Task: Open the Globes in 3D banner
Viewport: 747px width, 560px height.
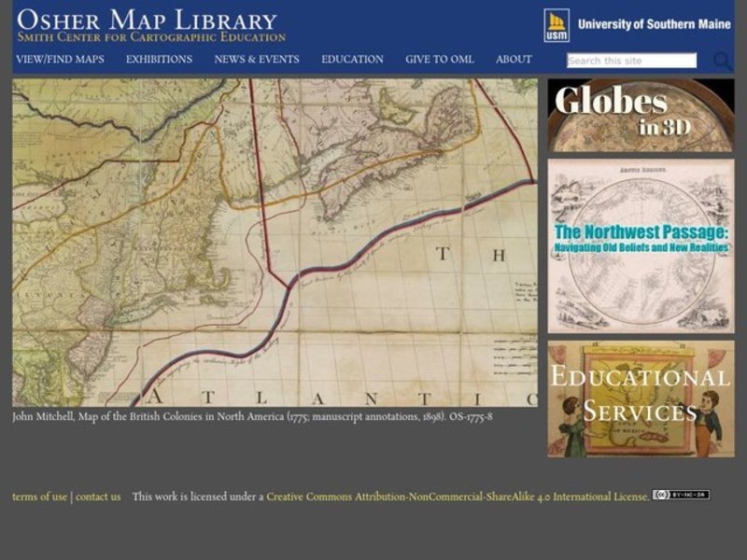Action: tap(641, 116)
